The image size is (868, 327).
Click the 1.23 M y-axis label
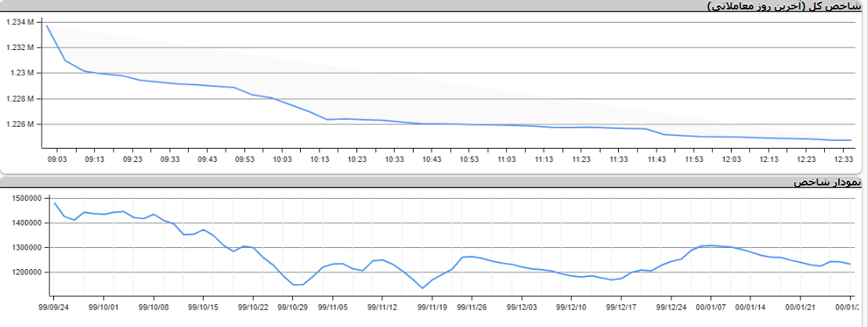point(23,74)
